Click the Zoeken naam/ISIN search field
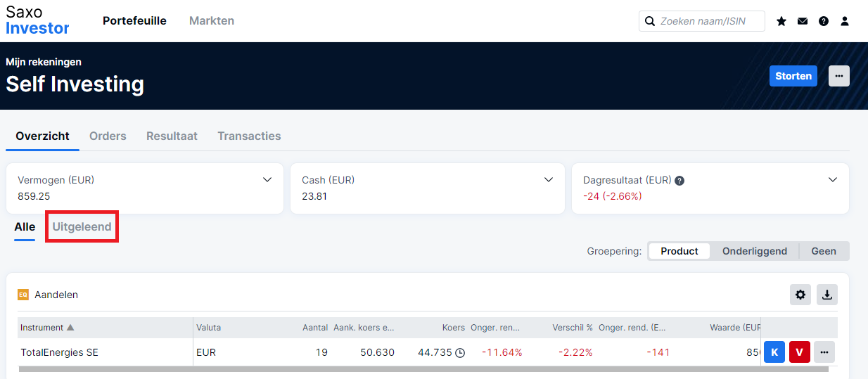Image resolution: width=868 pixels, height=379 pixels. [709, 21]
